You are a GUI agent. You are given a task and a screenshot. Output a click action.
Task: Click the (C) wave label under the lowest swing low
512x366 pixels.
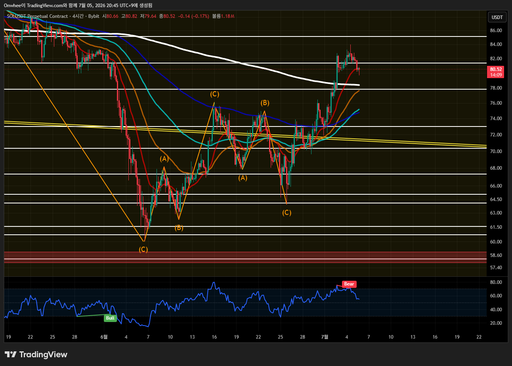(x=143, y=249)
